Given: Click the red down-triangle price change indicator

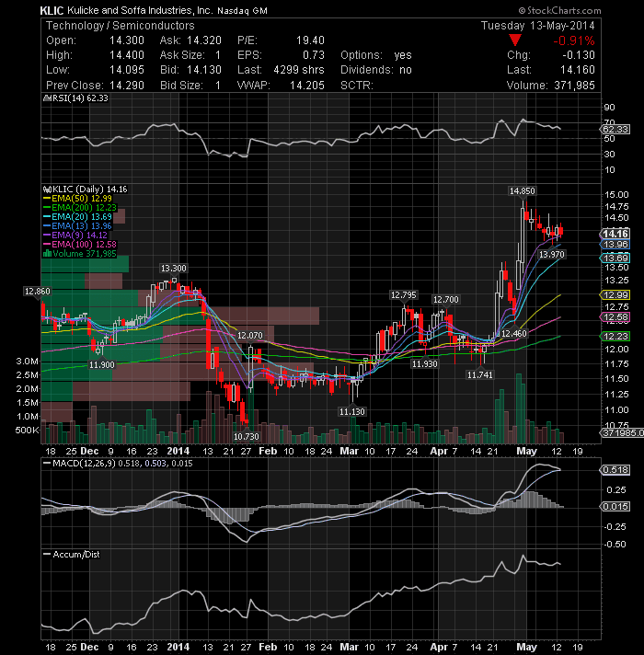Looking at the screenshot, I should pyautogui.click(x=515, y=40).
